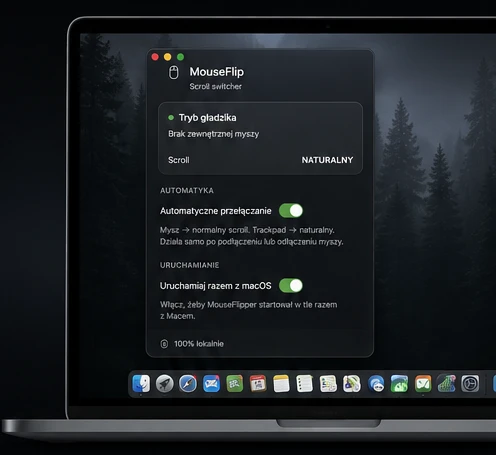Click the 100% lokalnie footer text

pos(199,344)
